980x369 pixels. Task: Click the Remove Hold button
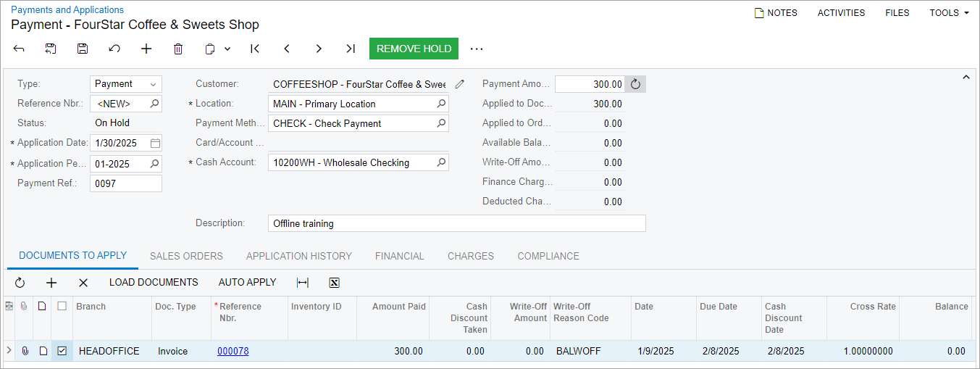(414, 49)
